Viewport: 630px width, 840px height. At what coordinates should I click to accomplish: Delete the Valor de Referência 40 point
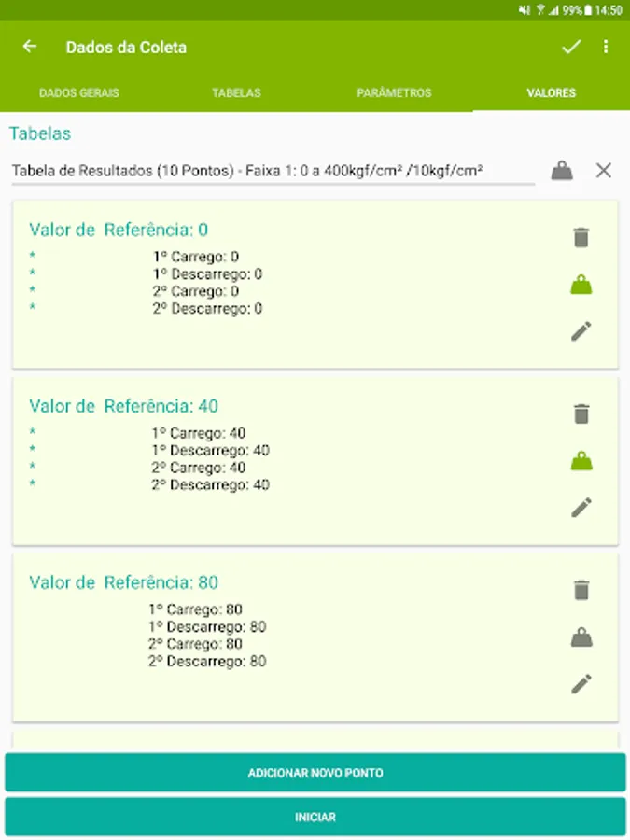click(x=581, y=413)
